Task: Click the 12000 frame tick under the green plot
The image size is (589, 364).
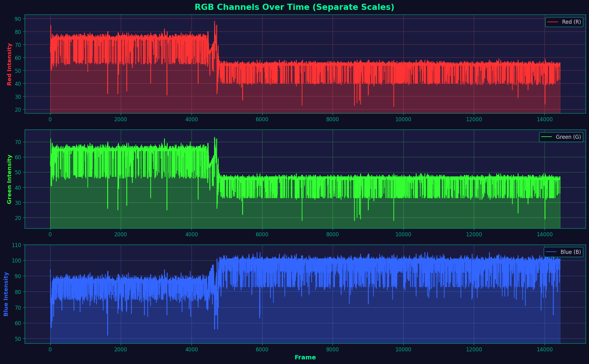Action: pos(474,234)
